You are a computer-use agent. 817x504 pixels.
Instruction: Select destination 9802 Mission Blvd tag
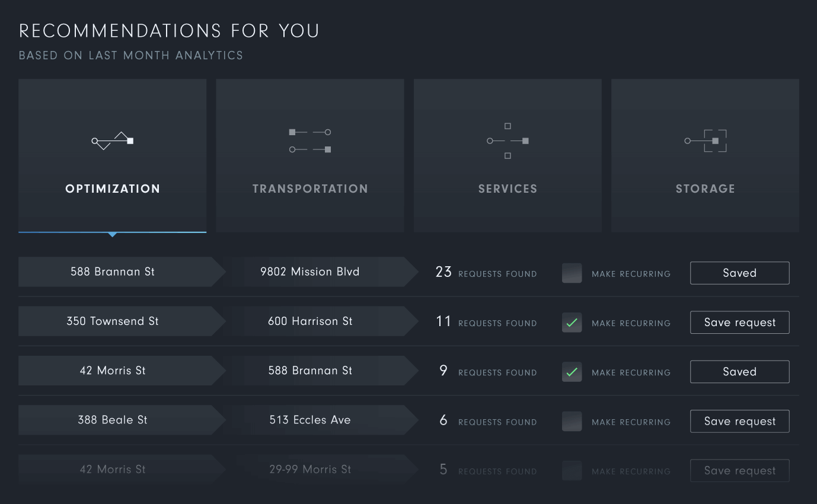pyautogui.click(x=323, y=272)
